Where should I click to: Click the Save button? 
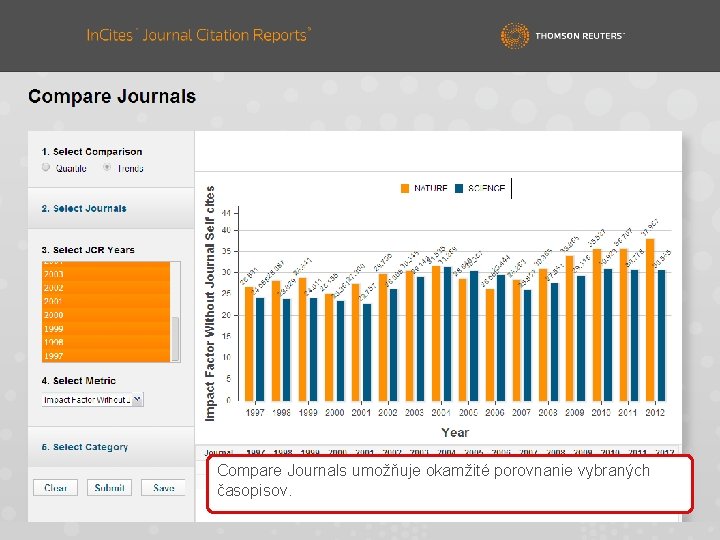[x=163, y=488]
